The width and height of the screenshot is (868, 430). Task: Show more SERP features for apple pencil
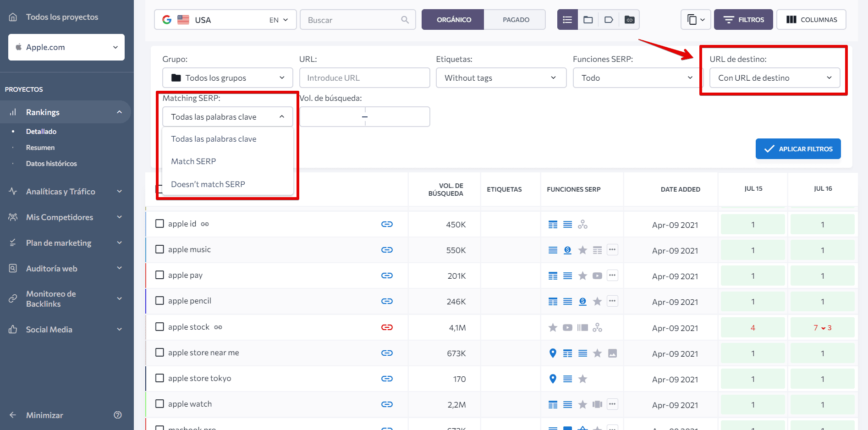pos(612,301)
